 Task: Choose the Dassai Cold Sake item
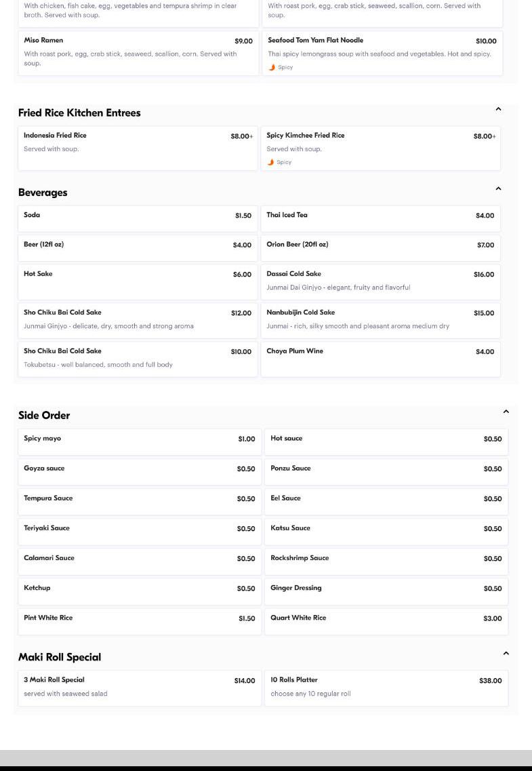[380, 281]
